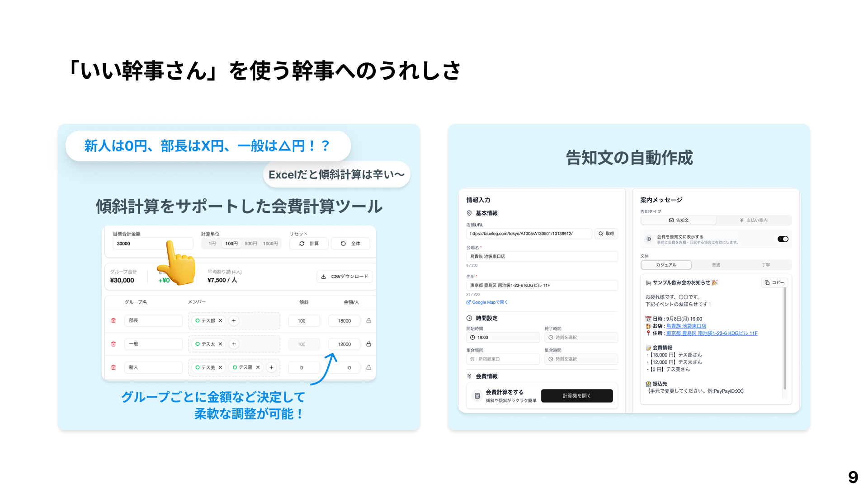Click the 目標合計金額 input field
868x488 pixels.
point(140,244)
